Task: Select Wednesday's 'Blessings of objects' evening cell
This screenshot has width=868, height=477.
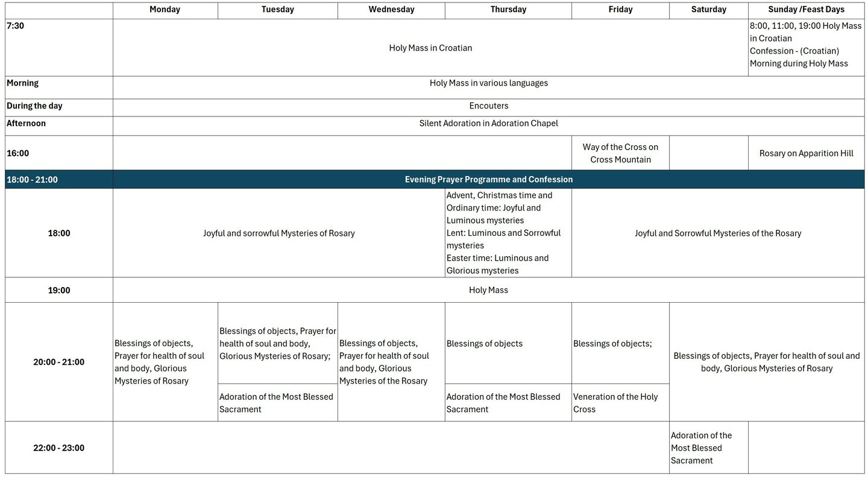Action: point(391,362)
